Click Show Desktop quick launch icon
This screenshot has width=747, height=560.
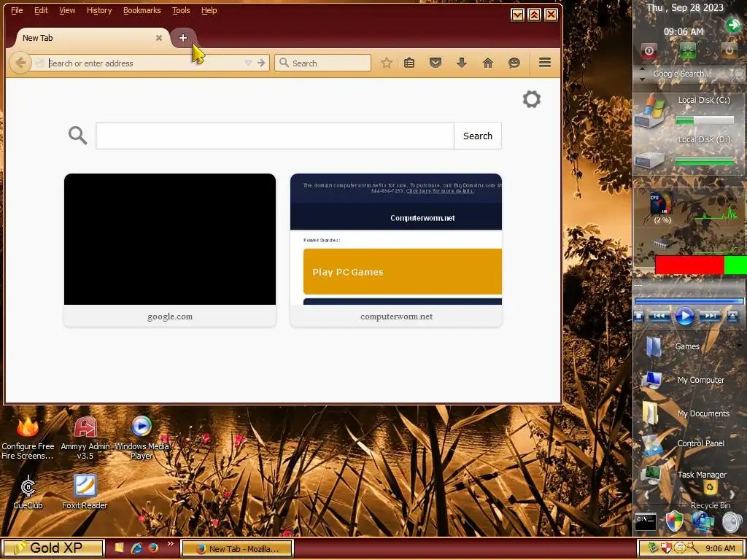tap(119, 548)
